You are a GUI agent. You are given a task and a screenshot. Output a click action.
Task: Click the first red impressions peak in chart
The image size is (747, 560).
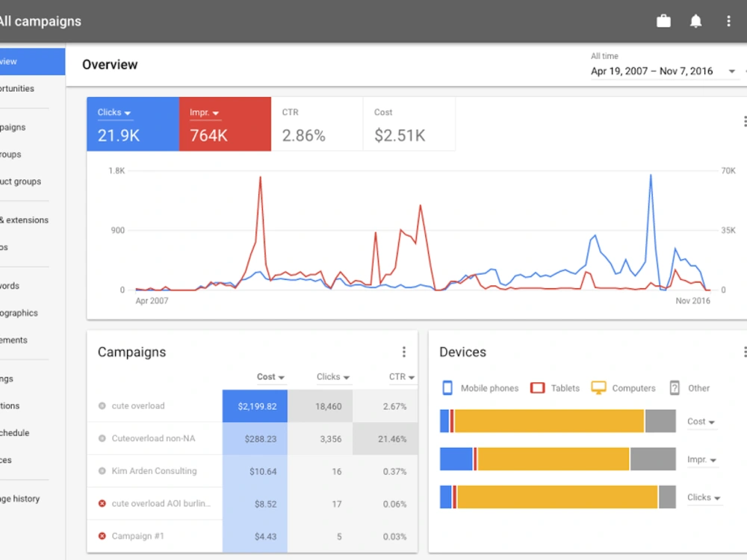point(260,178)
